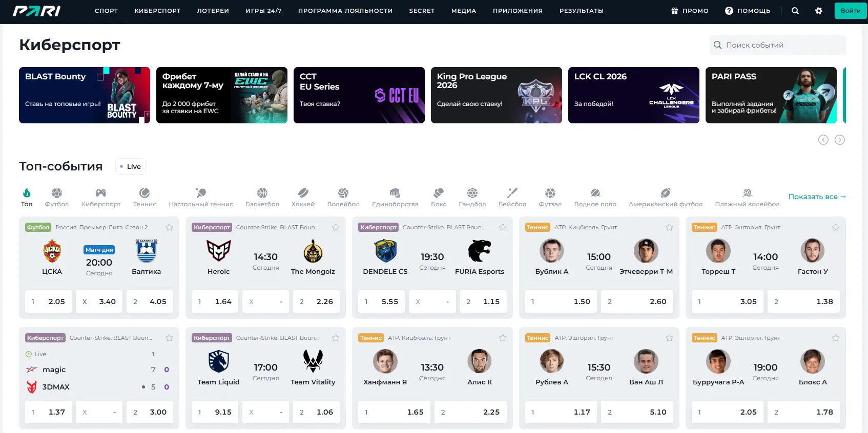Open the LCK CL 2026 banner
Image resolution: width=868 pixels, height=433 pixels.
[634, 95]
